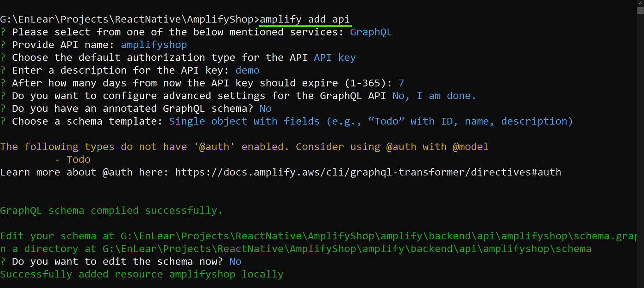This screenshot has width=644, height=288.
Task: Click the 'n a directory at' path line
Action: (x=295, y=249)
